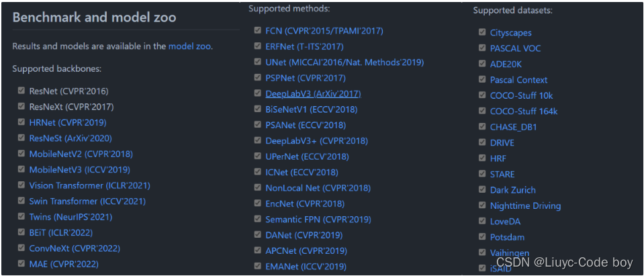The width and height of the screenshot is (644, 276).
Task: Open the ConvNeXt (CVPR'2022) link
Action: tap(75, 248)
